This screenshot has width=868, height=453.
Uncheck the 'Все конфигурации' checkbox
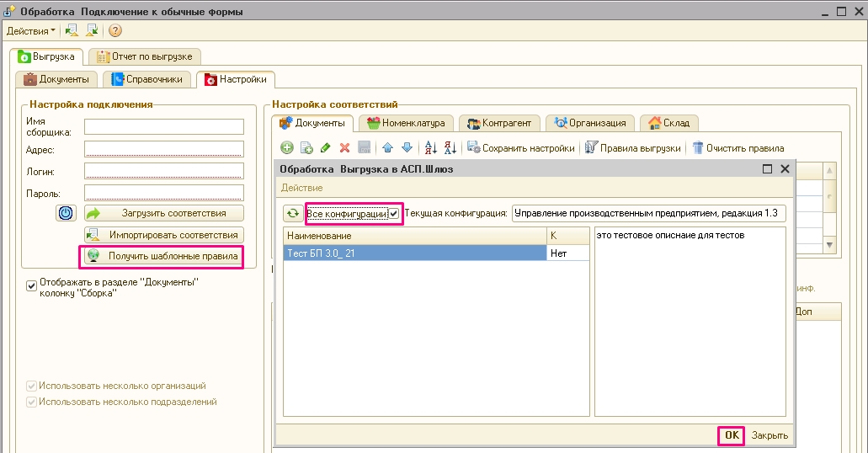[x=394, y=214]
